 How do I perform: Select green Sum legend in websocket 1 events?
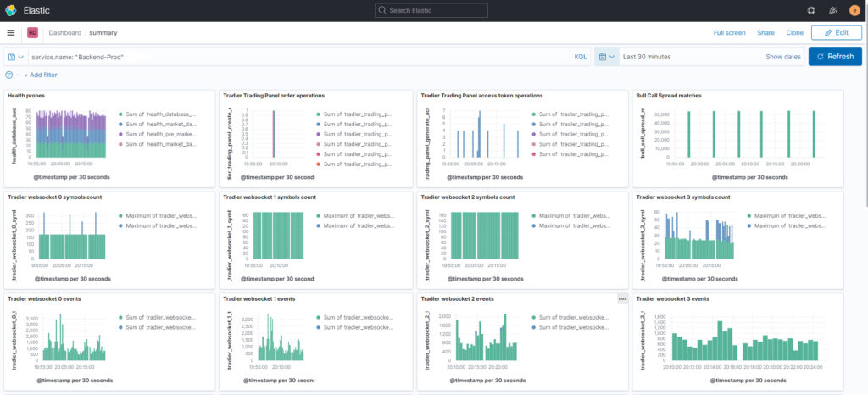(x=354, y=318)
